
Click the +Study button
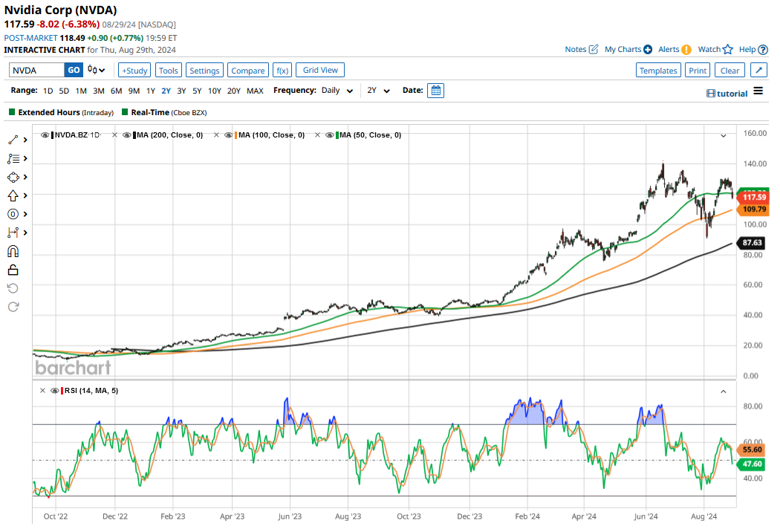(134, 71)
